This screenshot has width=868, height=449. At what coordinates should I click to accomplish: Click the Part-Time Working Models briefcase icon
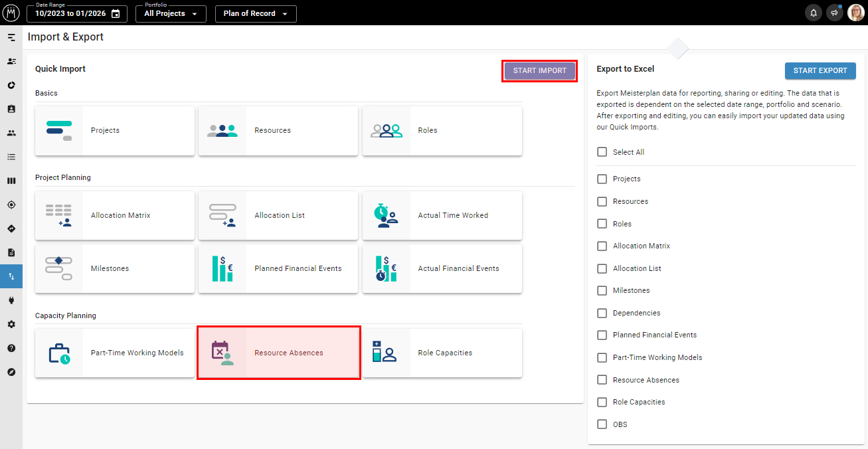click(x=59, y=353)
